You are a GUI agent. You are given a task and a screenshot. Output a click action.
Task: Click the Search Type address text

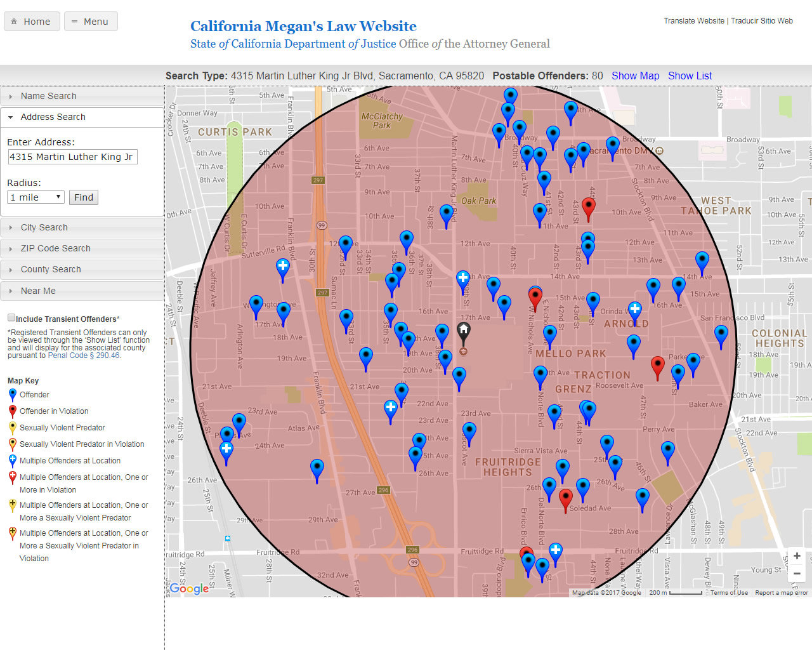click(357, 76)
